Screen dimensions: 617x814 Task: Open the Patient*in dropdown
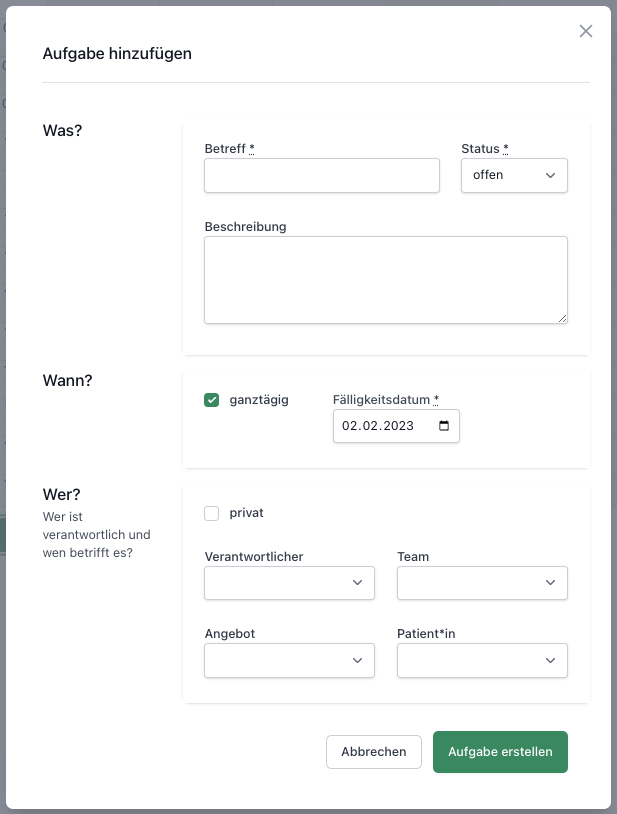(482, 660)
